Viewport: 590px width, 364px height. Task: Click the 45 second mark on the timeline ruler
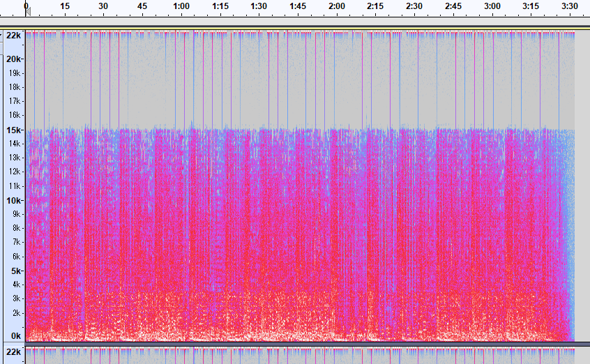tap(142, 6)
